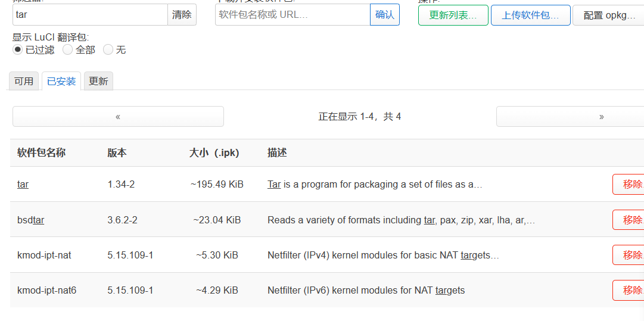Click the 清除 button to clear filter
The image size is (644, 321).
182,15
